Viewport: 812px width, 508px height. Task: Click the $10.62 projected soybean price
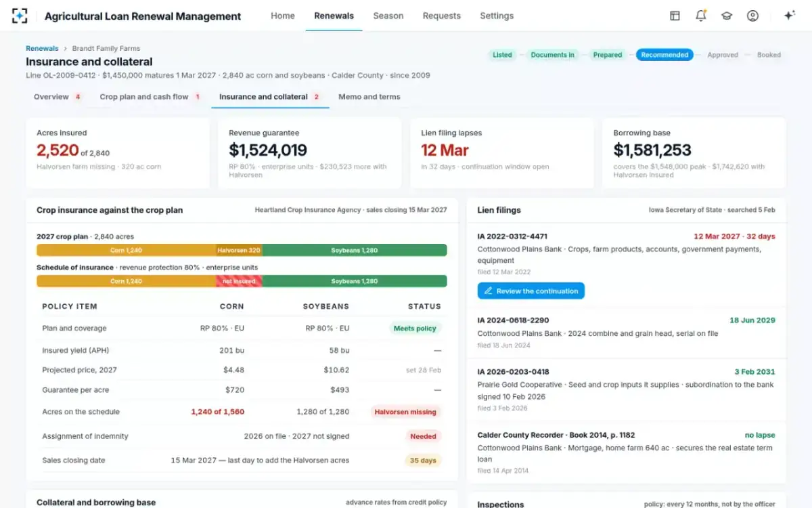[336, 370]
